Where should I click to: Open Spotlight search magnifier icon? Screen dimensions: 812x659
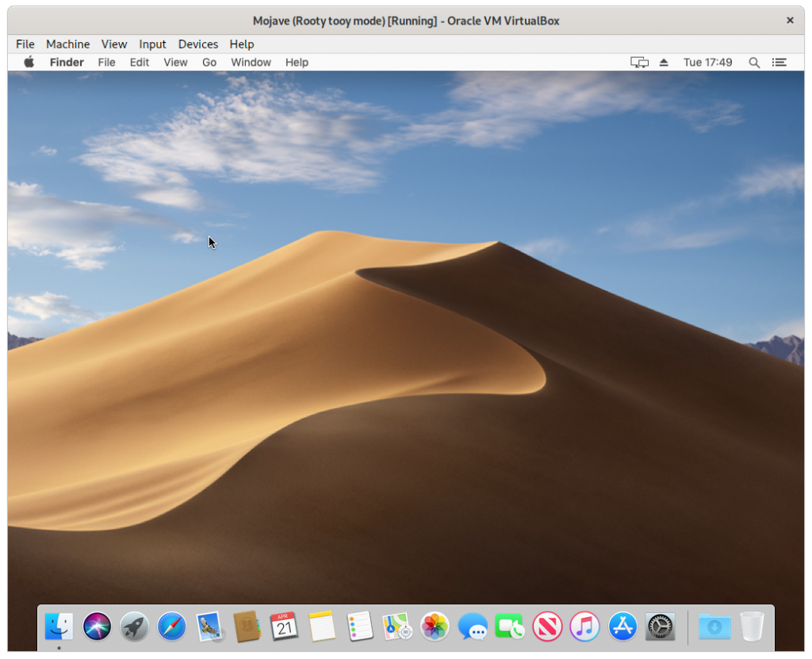(754, 62)
